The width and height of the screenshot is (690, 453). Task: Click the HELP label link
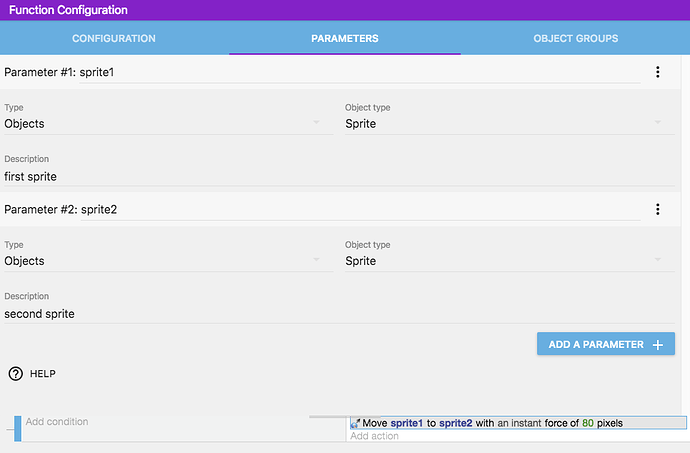click(x=43, y=374)
